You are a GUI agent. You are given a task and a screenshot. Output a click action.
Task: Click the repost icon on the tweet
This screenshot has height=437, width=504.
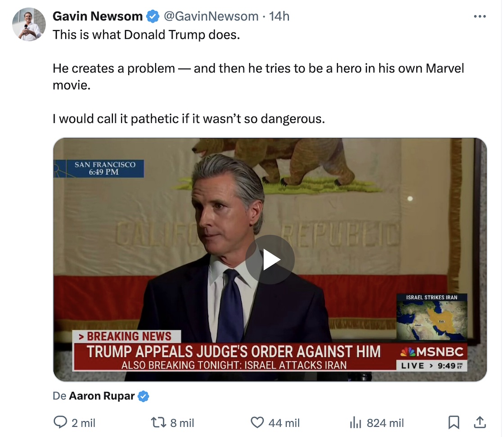click(x=158, y=423)
